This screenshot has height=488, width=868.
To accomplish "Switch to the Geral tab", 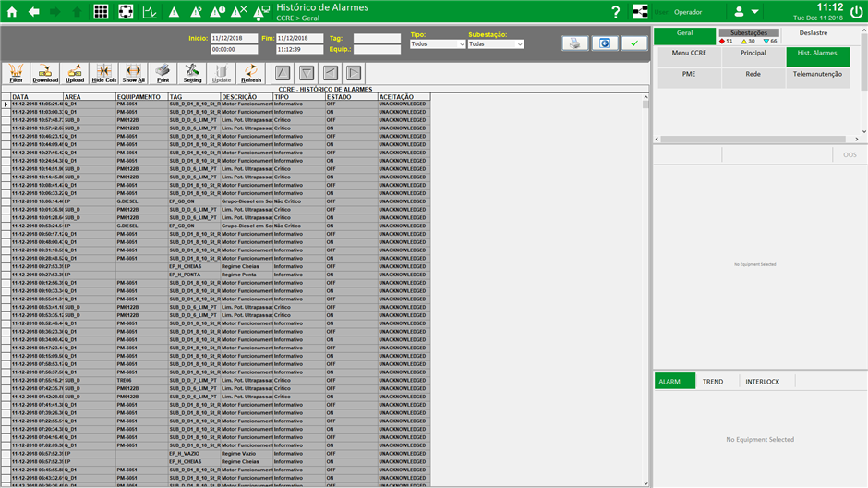I will coord(685,36).
